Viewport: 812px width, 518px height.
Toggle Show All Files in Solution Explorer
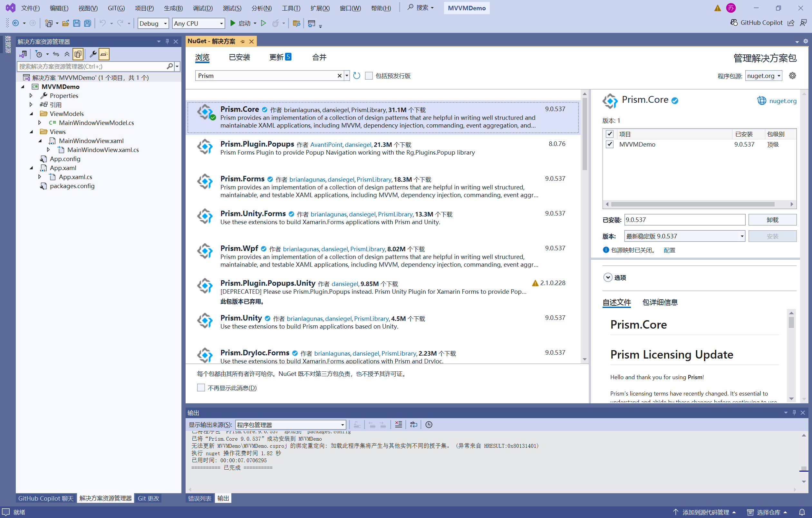[x=78, y=54]
